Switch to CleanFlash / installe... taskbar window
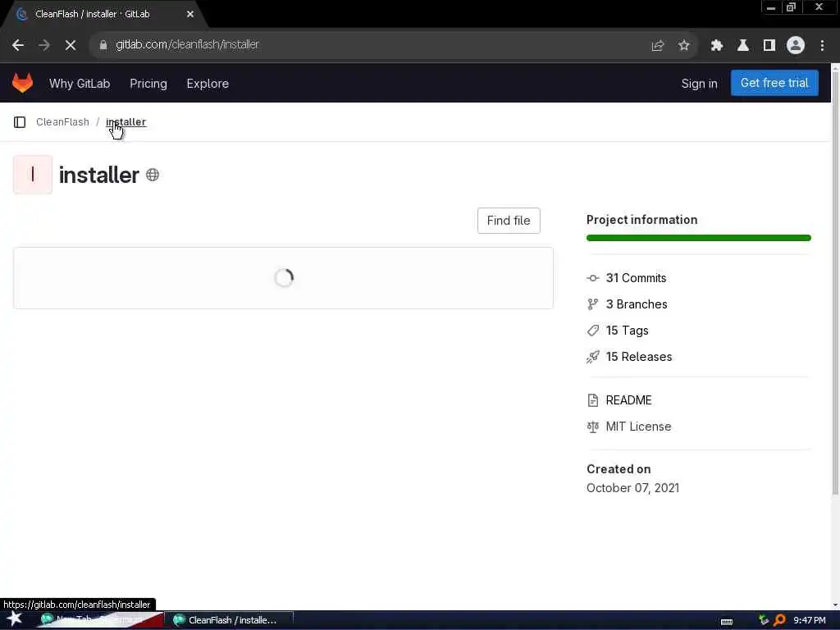This screenshot has width=840, height=630. (x=231, y=620)
